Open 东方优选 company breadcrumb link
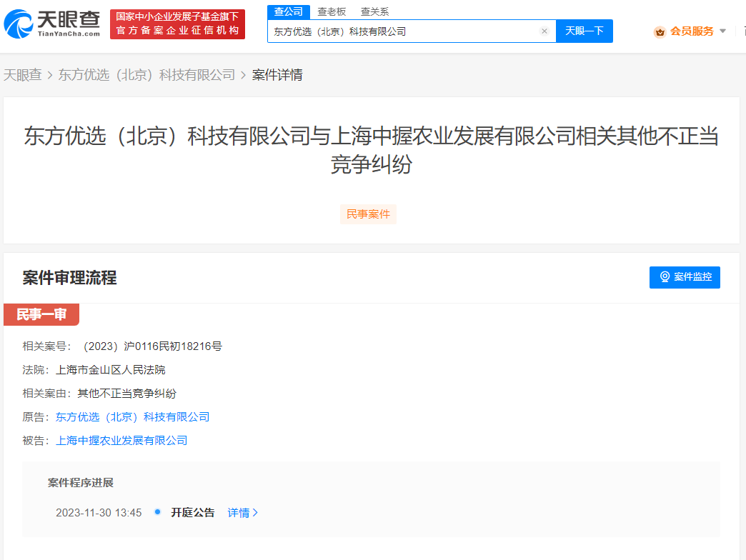Viewport: 746px width, 560px height. pos(146,75)
